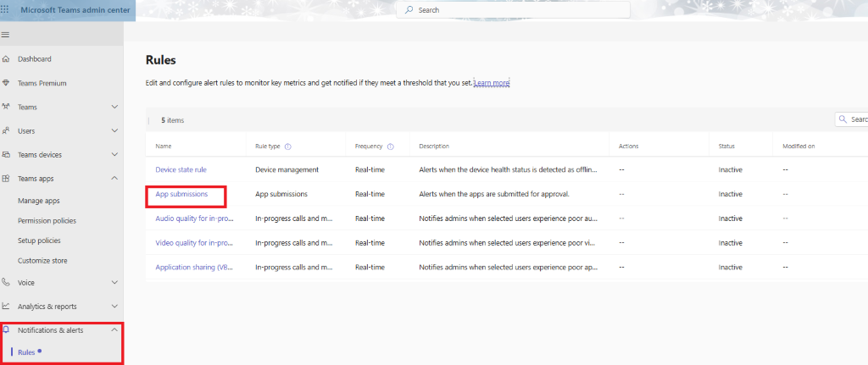The image size is (868, 365).
Task: Follow the Learn more link
Action: click(x=492, y=83)
